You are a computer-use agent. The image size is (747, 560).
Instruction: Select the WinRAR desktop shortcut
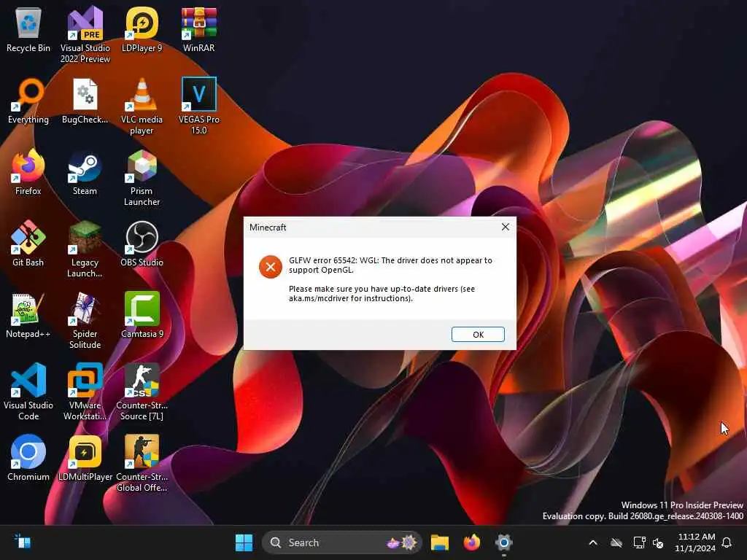tap(199, 29)
